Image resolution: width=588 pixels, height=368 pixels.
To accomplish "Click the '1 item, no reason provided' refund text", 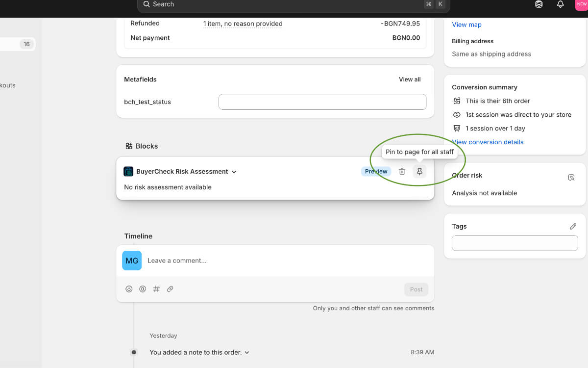I will pyautogui.click(x=243, y=24).
